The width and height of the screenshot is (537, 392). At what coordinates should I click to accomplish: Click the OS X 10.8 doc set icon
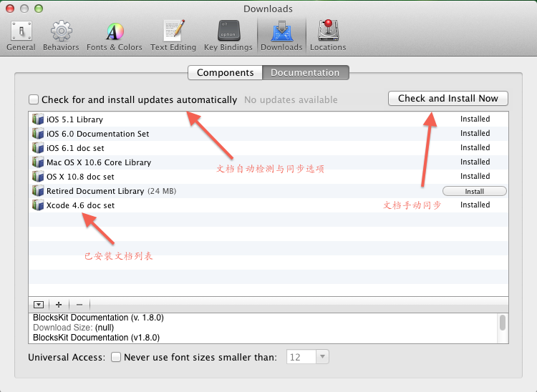(38, 177)
